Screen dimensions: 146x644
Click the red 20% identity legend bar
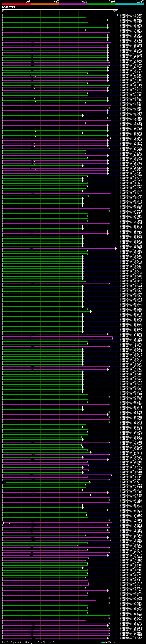point(16,4)
